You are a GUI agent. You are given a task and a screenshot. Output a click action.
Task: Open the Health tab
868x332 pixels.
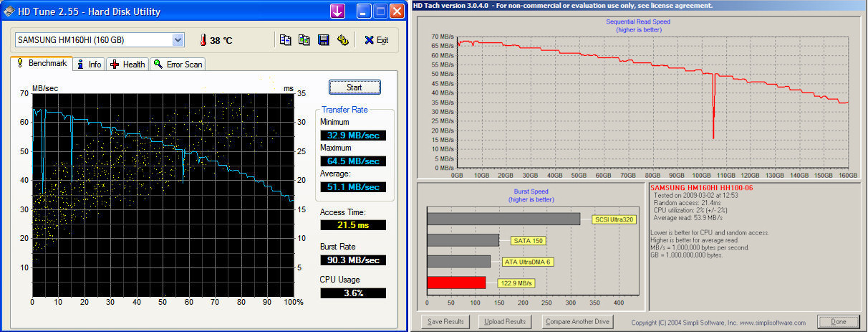click(128, 64)
